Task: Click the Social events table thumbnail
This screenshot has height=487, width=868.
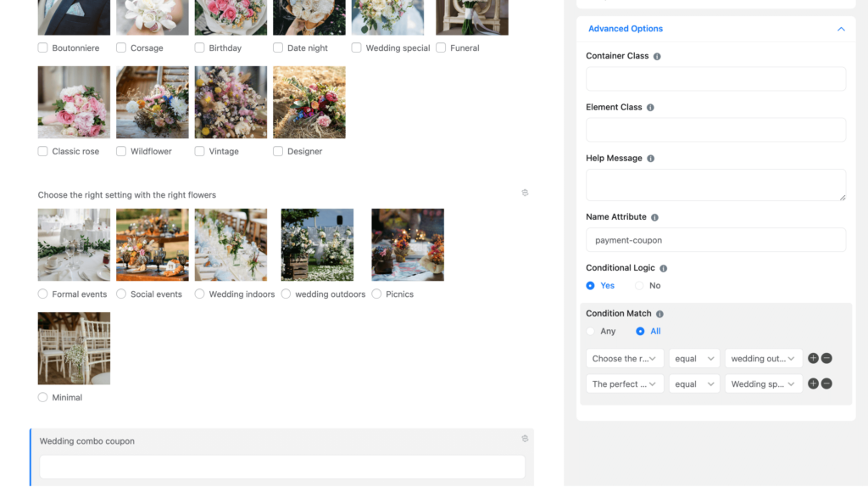Action: click(x=153, y=245)
